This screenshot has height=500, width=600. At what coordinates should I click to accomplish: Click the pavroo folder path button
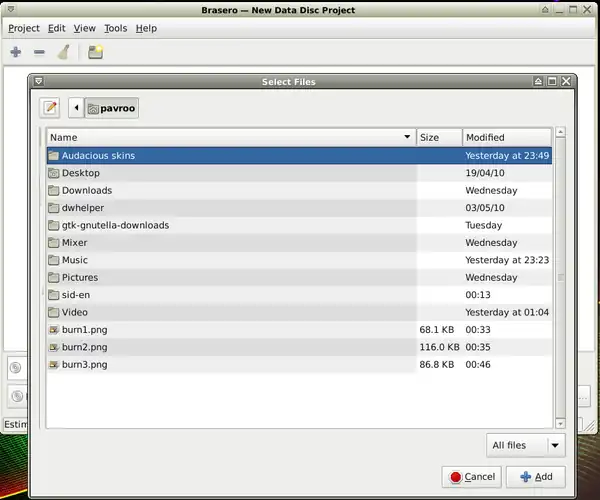pyautogui.click(x=111, y=108)
